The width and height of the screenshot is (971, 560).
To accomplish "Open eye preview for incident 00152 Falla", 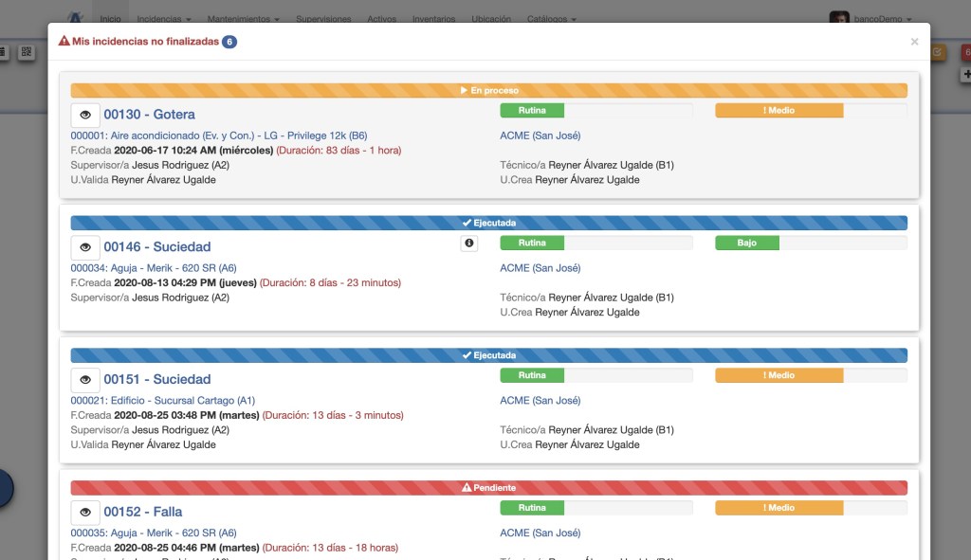I will pyautogui.click(x=85, y=513).
